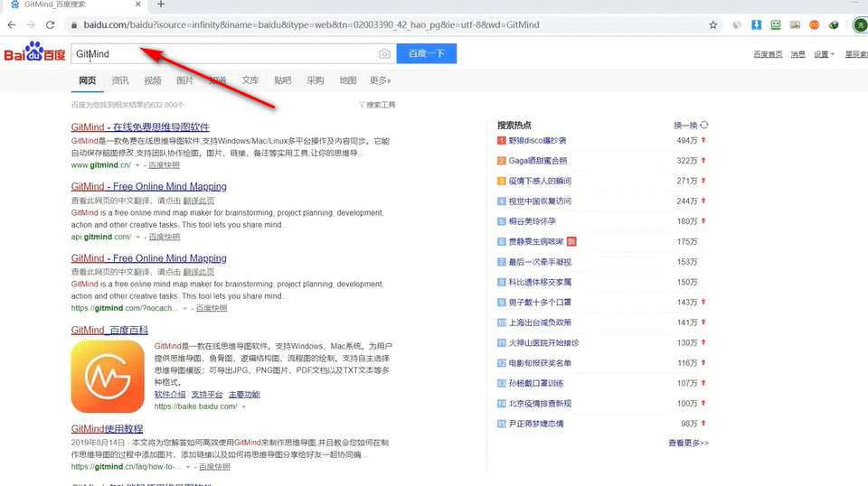Open the picture-frame extension icon
Image resolution: width=868 pixels, height=486 pixels.
pyautogui.click(x=795, y=25)
